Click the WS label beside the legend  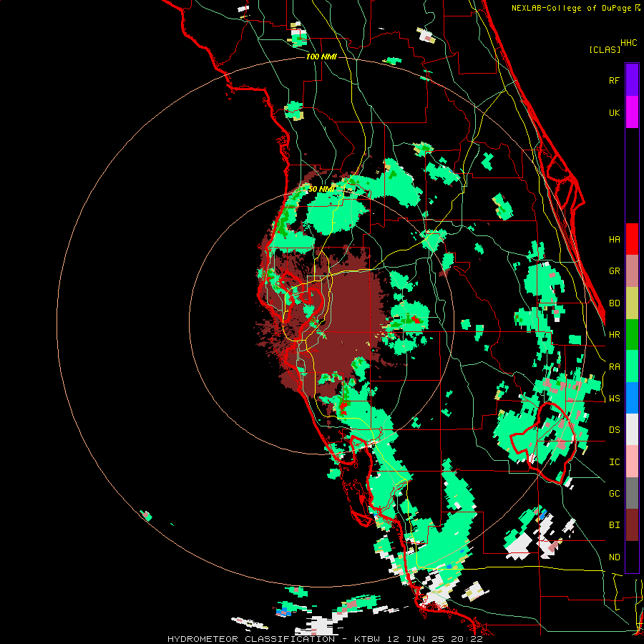coord(614,399)
